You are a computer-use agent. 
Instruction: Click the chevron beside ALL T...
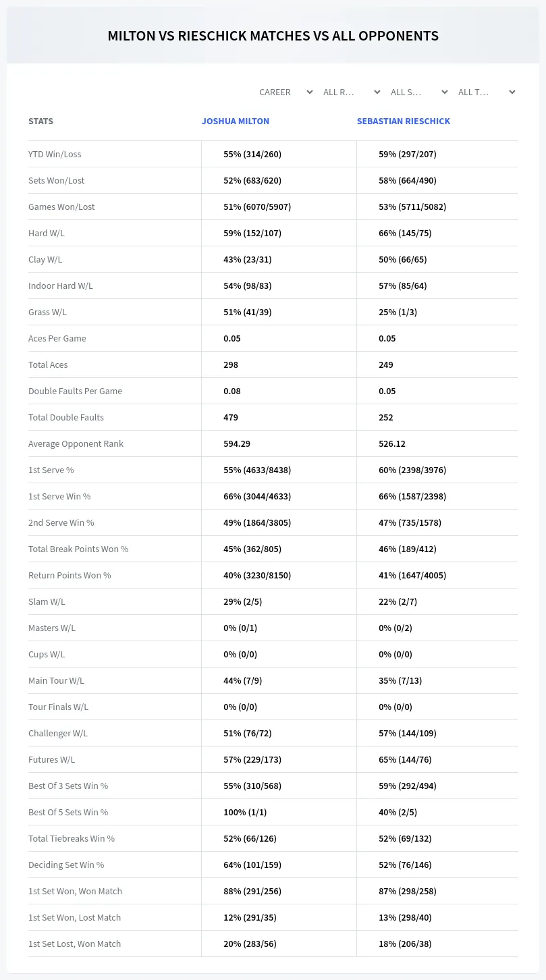[x=512, y=92]
